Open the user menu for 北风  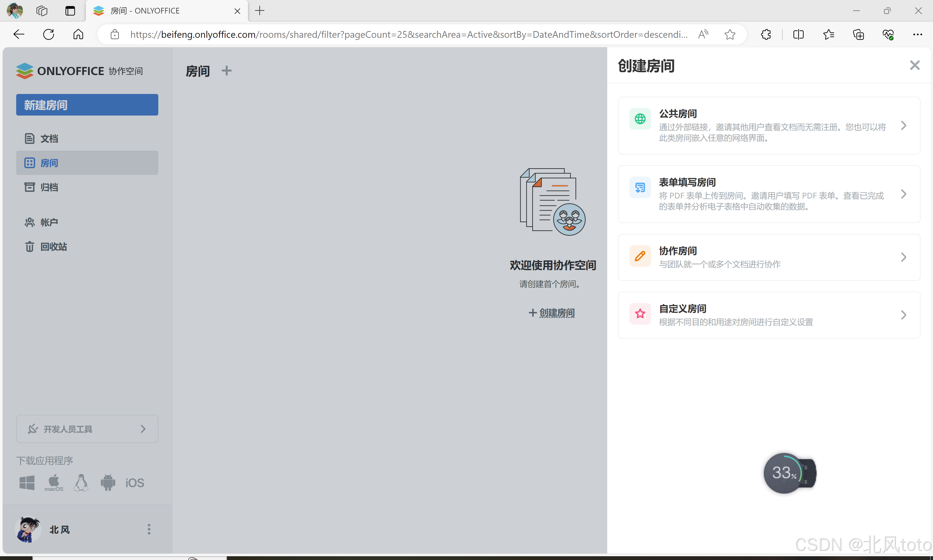149,529
